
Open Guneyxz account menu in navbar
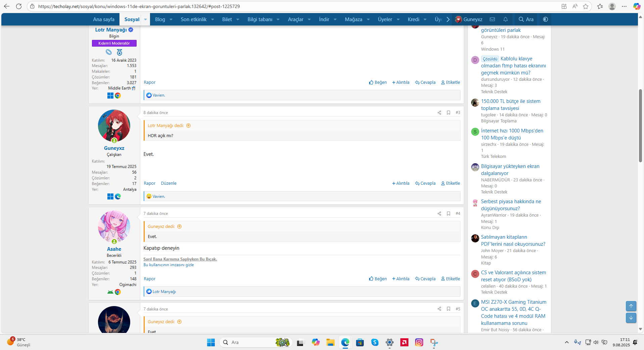click(469, 19)
